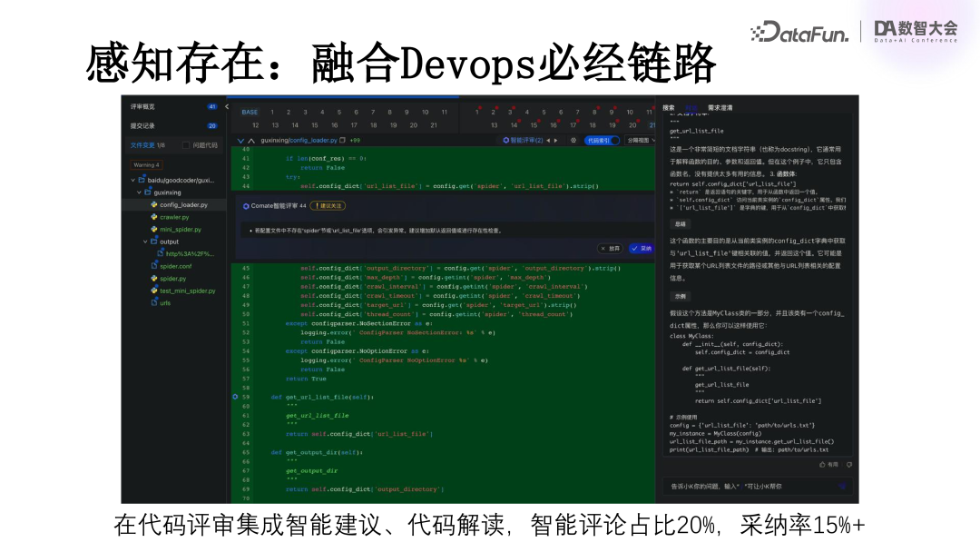
Task: Send the message with the blue arrow
Action: pos(842,486)
